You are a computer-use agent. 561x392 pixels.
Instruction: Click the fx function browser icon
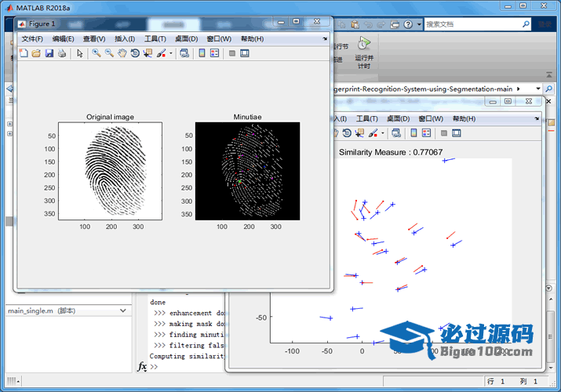pyautogui.click(x=142, y=366)
